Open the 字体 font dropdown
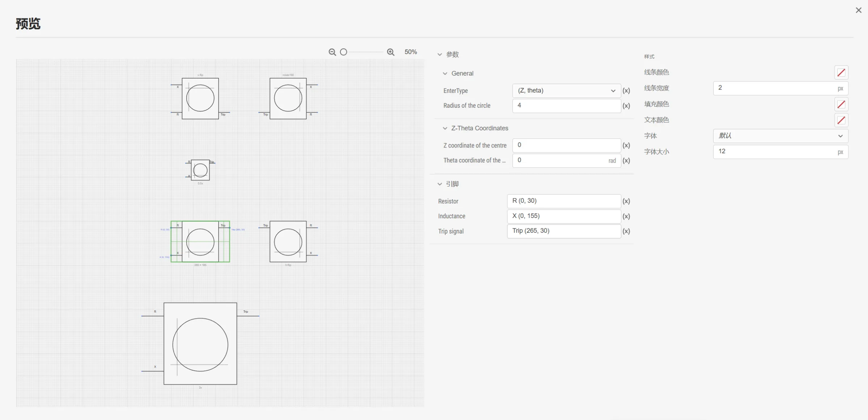 point(780,136)
